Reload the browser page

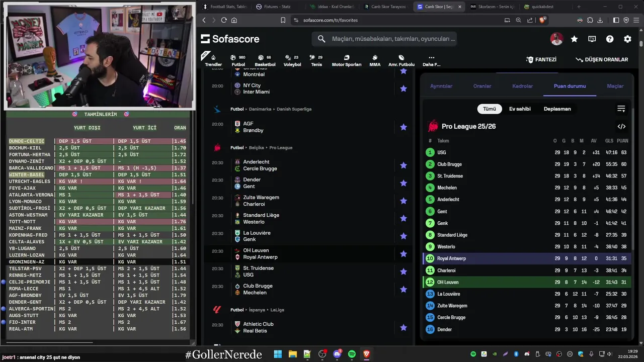pyautogui.click(x=224, y=20)
